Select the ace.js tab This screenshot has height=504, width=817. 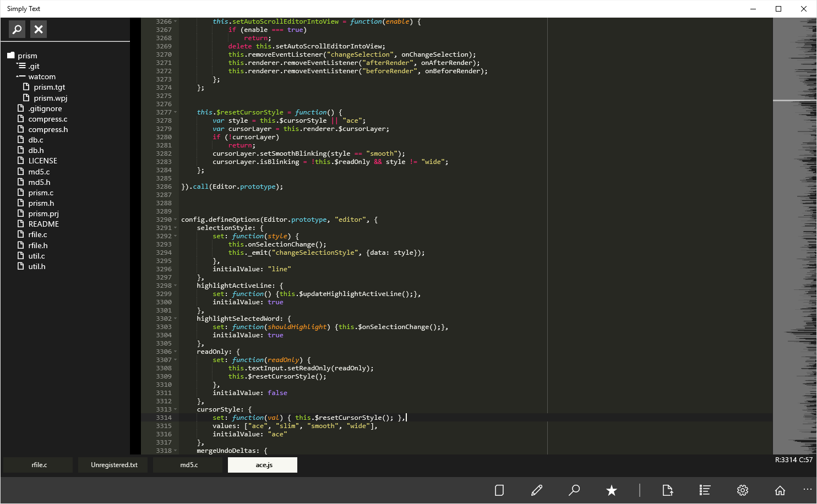click(263, 465)
